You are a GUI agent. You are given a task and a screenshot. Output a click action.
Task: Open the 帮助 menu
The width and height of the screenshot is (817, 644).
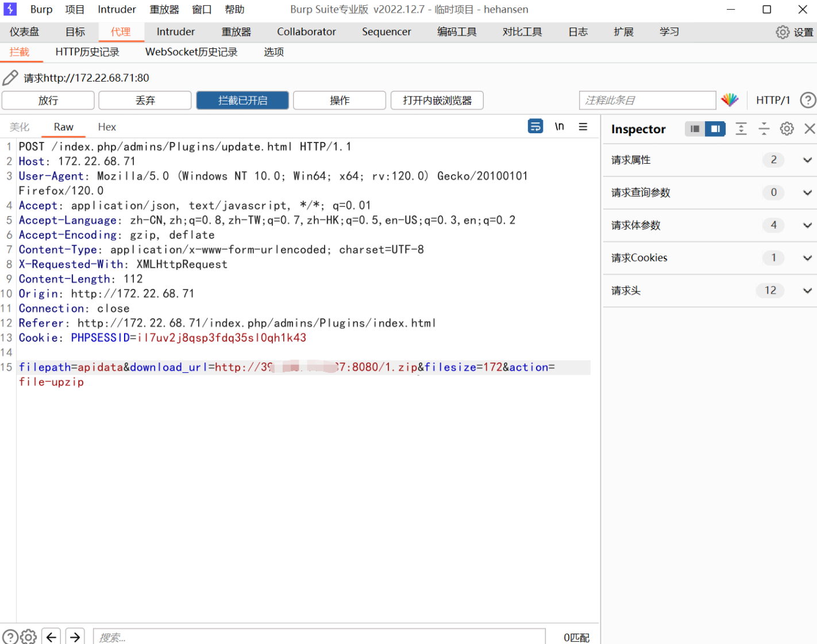pyautogui.click(x=234, y=9)
